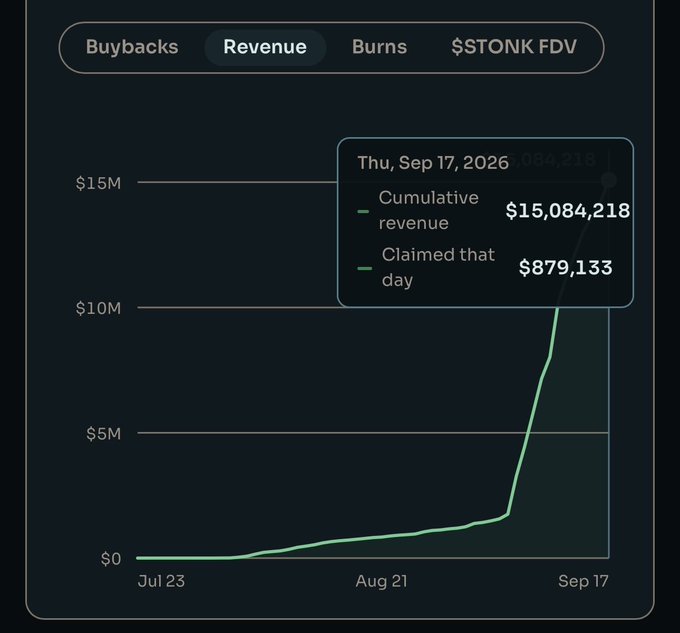The height and width of the screenshot is (633, 680).
Task: Click the Cumulative revenue legend label
Action: pyautogui.click(x=428, y=210)
